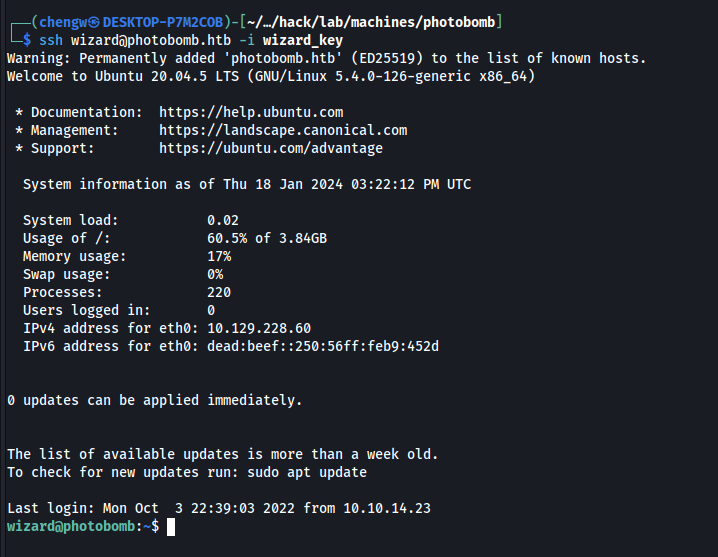Click the IPv6 address dead:beef::250:56ff:feb9:452d

323,346
